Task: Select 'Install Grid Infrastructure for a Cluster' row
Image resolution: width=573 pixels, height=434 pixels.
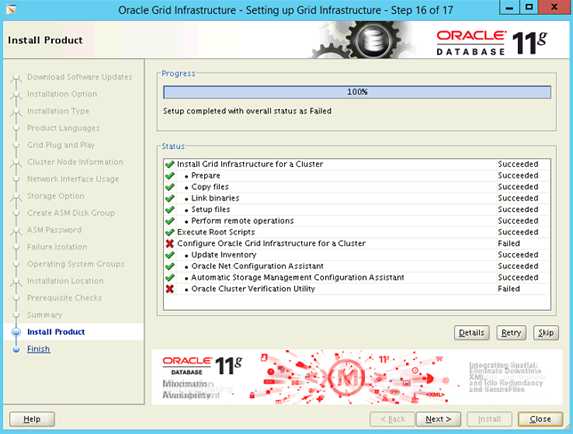Action: point(357,164)
